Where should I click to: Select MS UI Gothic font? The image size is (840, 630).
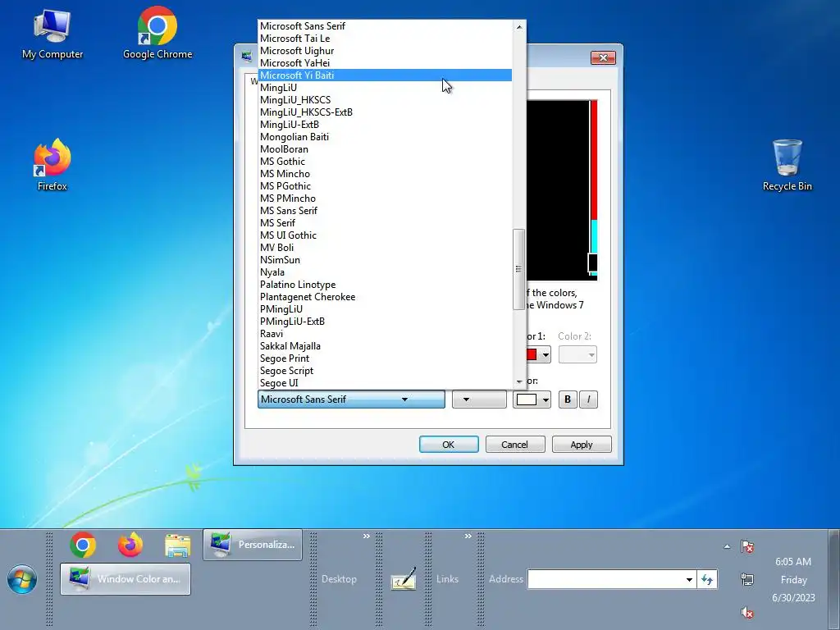click(x=385, y=235)
